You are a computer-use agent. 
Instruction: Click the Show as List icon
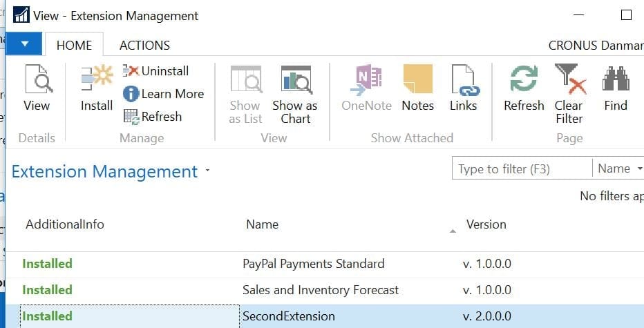coord(246,79)
